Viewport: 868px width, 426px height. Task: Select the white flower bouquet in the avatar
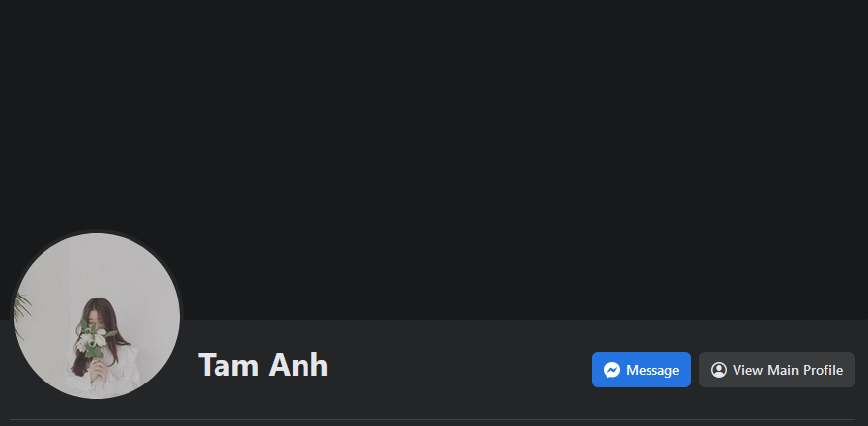pos(93,337)
